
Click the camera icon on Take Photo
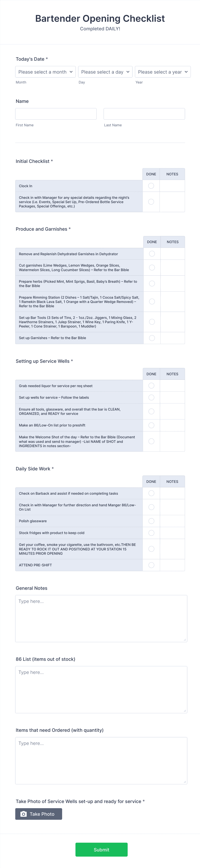pos(24,814)
